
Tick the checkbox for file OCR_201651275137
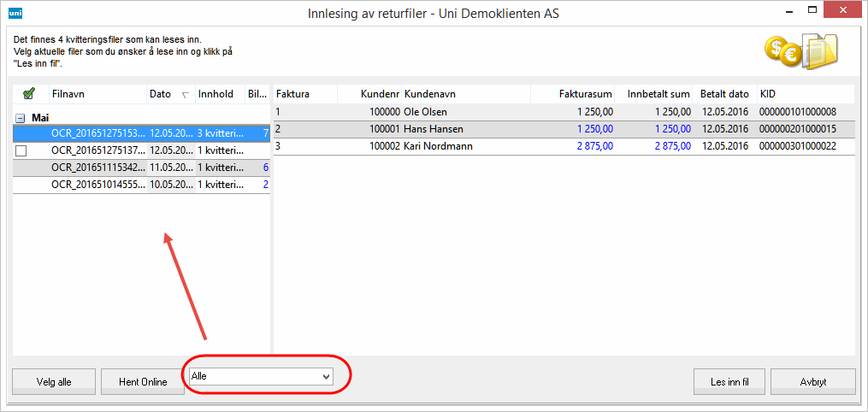coord(21,150)
